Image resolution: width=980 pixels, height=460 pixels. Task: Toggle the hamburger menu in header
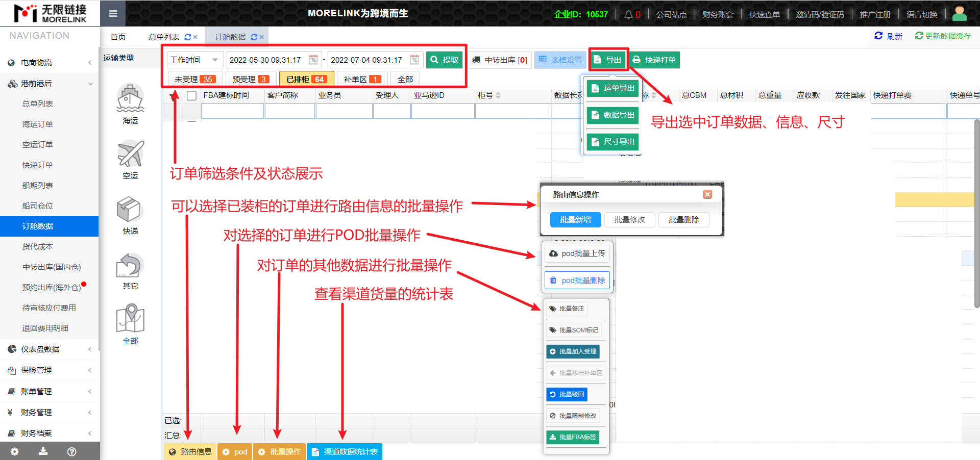click(x=113, y=14)
